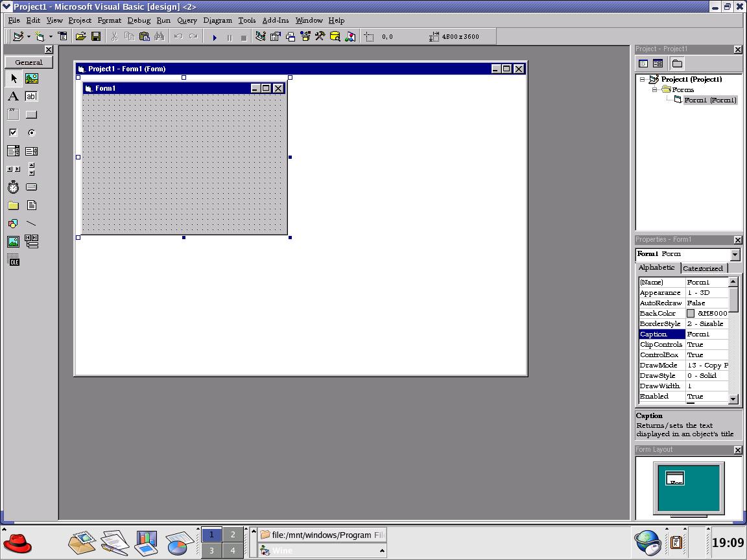Save the project with the floppy icon
747x560 pixels.
(x=96, y=37)
